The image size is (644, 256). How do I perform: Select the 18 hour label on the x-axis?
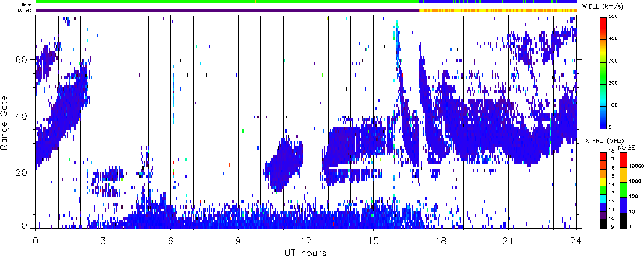click(441, 240)
